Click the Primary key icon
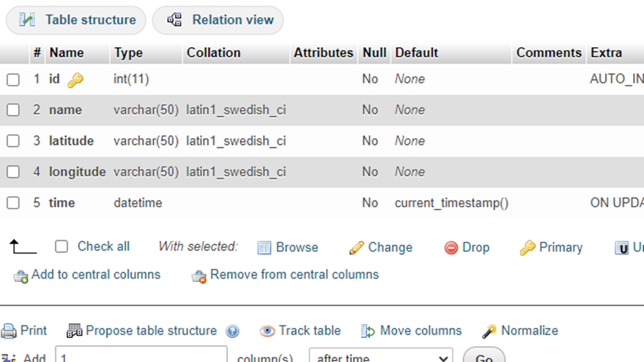Viewport: 644px width, 362px height. point(527,248)
